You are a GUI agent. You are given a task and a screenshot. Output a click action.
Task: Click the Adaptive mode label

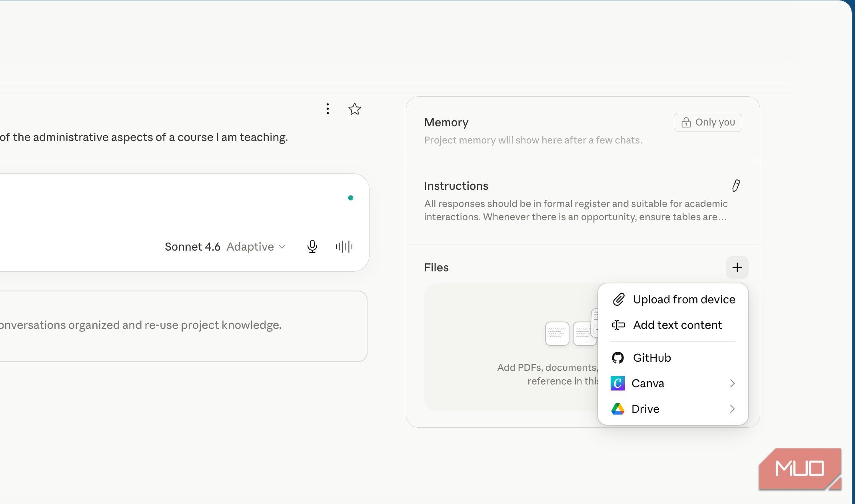point(250,247)
